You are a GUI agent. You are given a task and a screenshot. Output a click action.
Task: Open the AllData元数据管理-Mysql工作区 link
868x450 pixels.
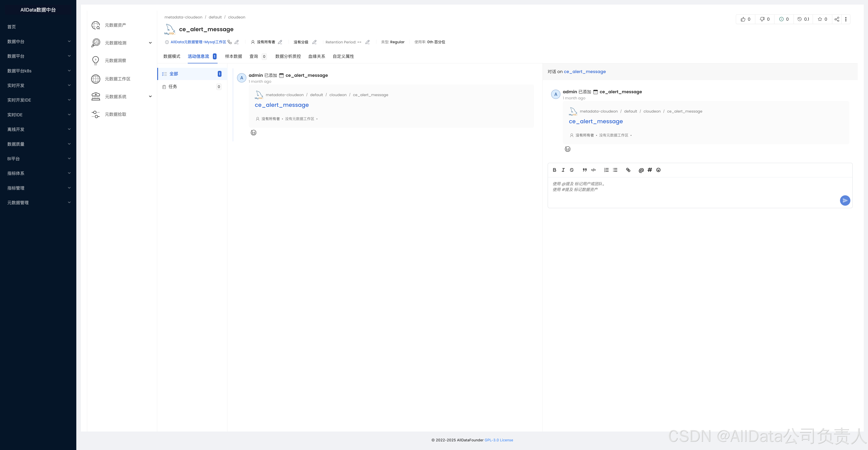pos(198,42)
